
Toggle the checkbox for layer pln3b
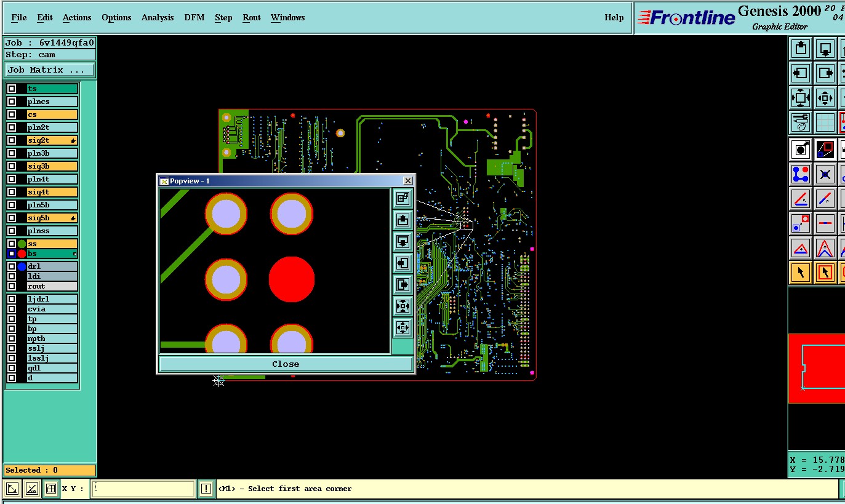[x=12, y=153]
